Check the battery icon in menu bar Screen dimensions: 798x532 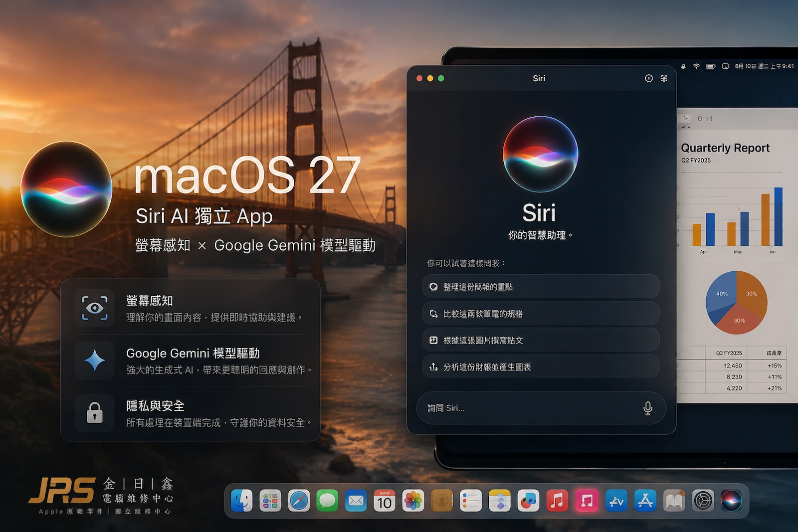(x=711, y=66)
